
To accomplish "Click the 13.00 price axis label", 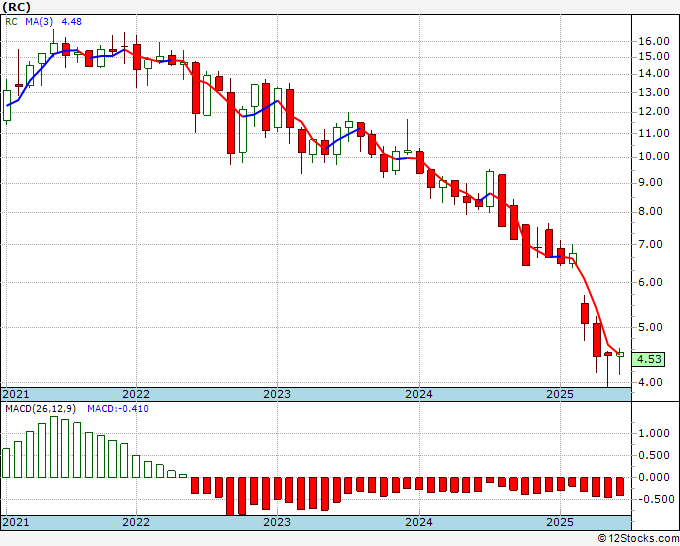I will click(x=654, y=92).
